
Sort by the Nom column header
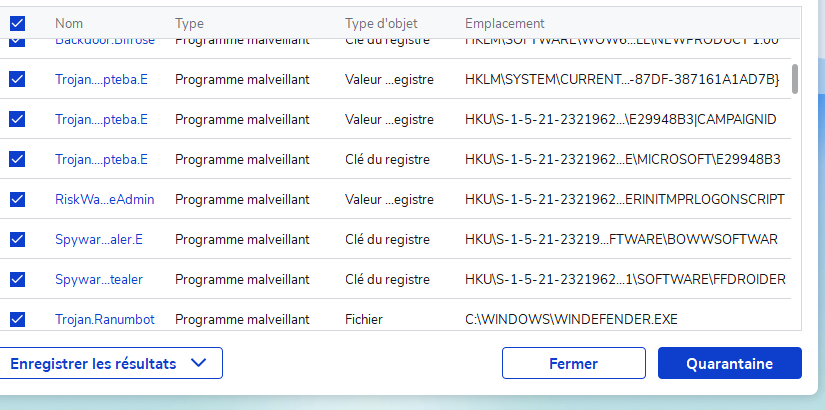69,22
